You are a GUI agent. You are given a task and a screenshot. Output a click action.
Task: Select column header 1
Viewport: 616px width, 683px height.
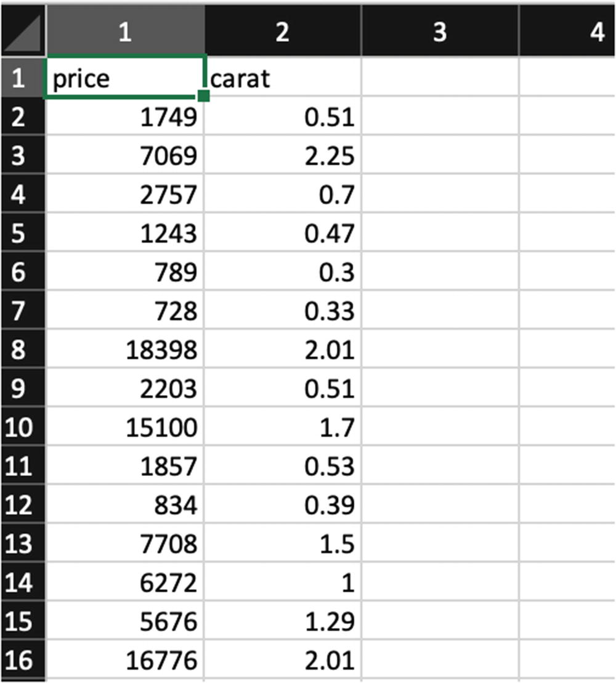point(124,31)
